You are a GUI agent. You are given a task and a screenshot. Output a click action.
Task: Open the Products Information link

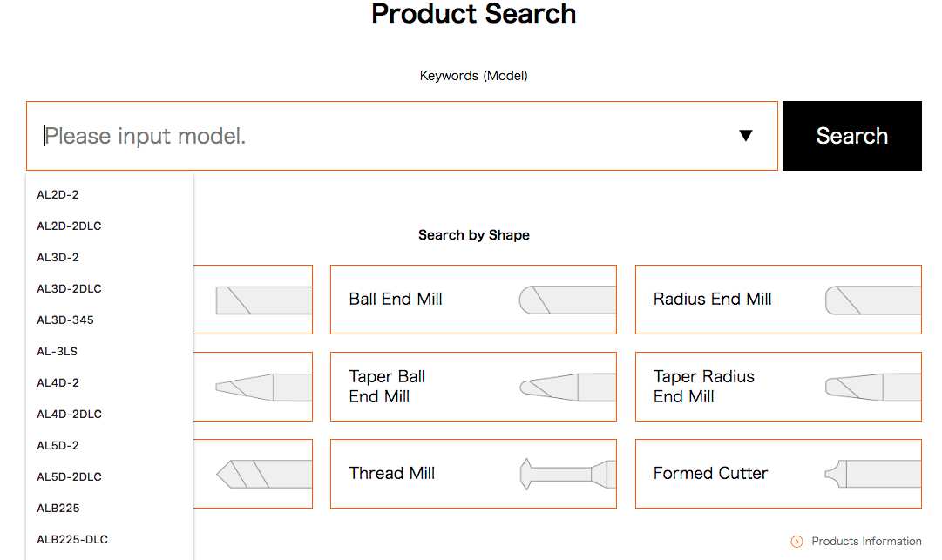865,542
